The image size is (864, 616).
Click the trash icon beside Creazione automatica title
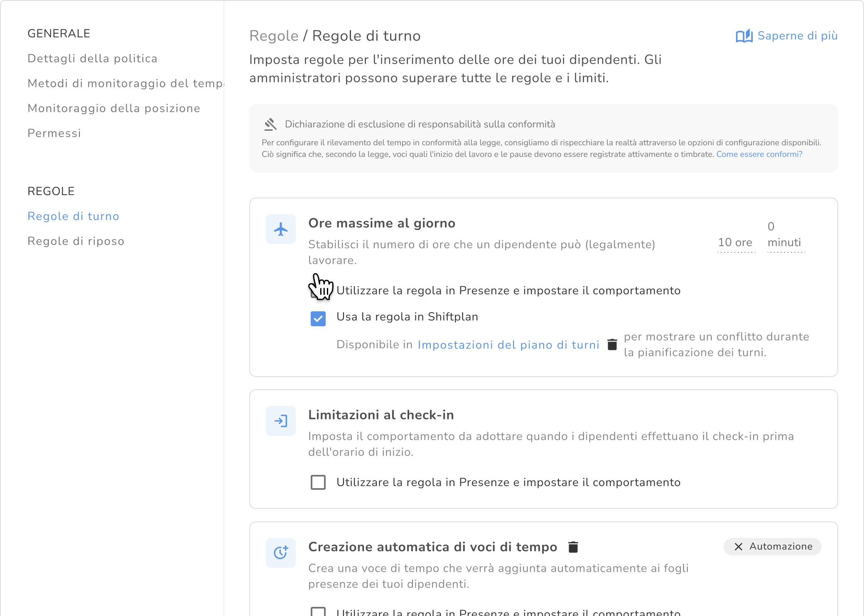(x=573, y=547)
